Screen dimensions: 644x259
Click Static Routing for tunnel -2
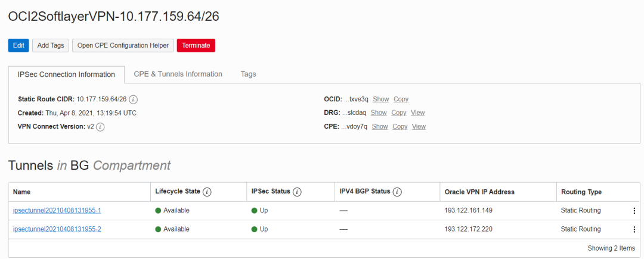[x=581, y=229]
